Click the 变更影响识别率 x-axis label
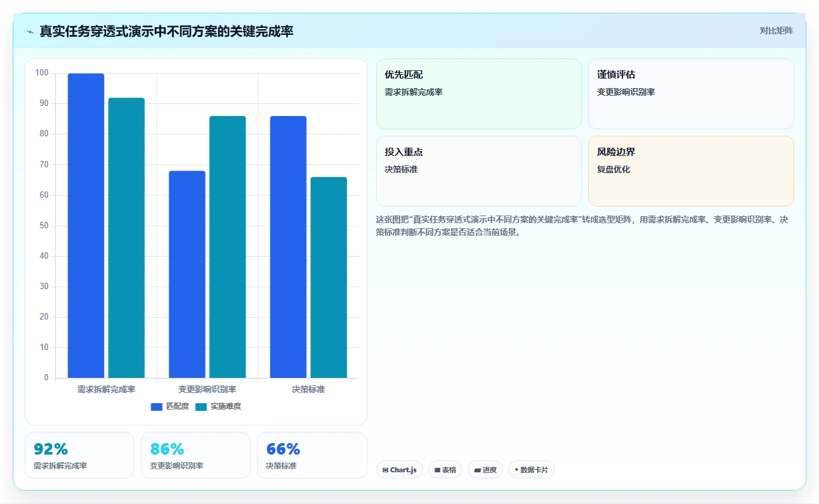This screenshot has width=819, height=504. point(207,389)
